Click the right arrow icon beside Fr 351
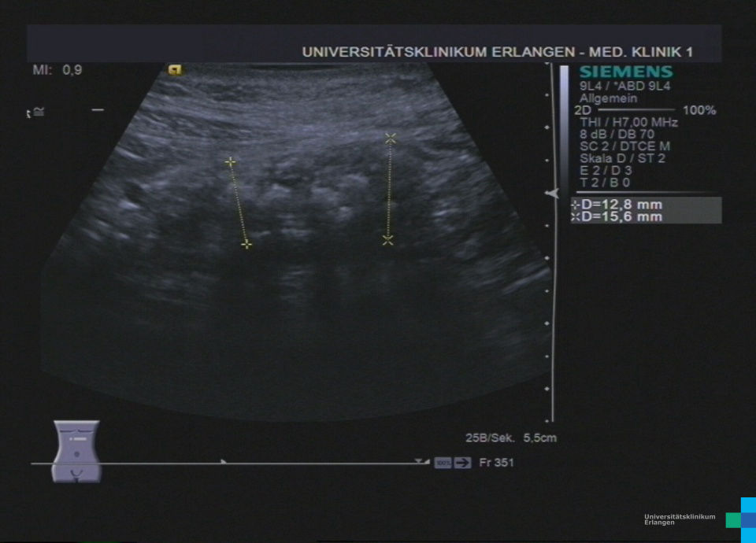Image resolution: width=756 pixels, height=543 pixels. (x=463, y=463)
